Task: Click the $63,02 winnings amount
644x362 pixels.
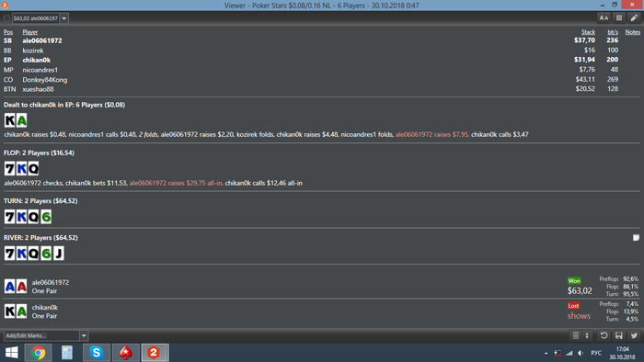Action: click(x=580, y=290)
